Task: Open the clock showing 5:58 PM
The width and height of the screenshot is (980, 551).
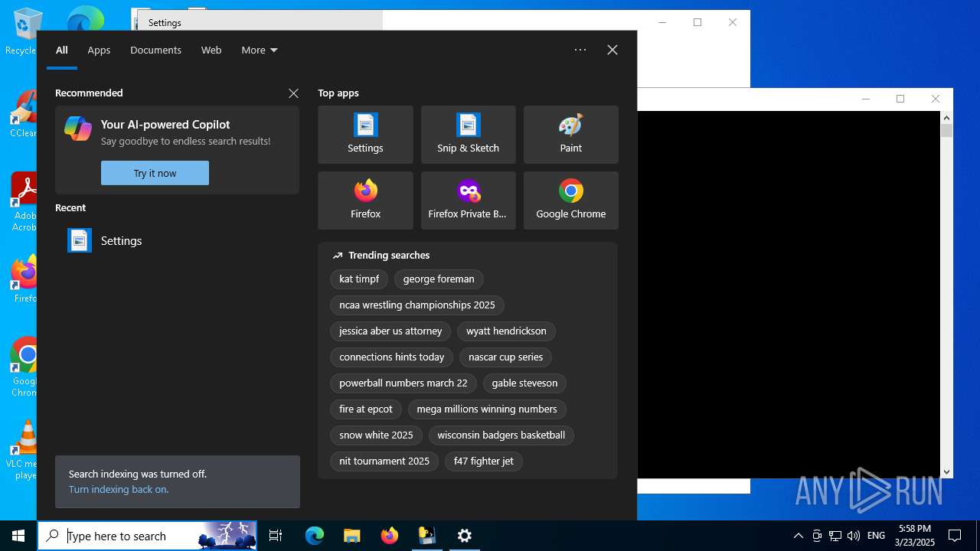Action: (x=915, y=536)
